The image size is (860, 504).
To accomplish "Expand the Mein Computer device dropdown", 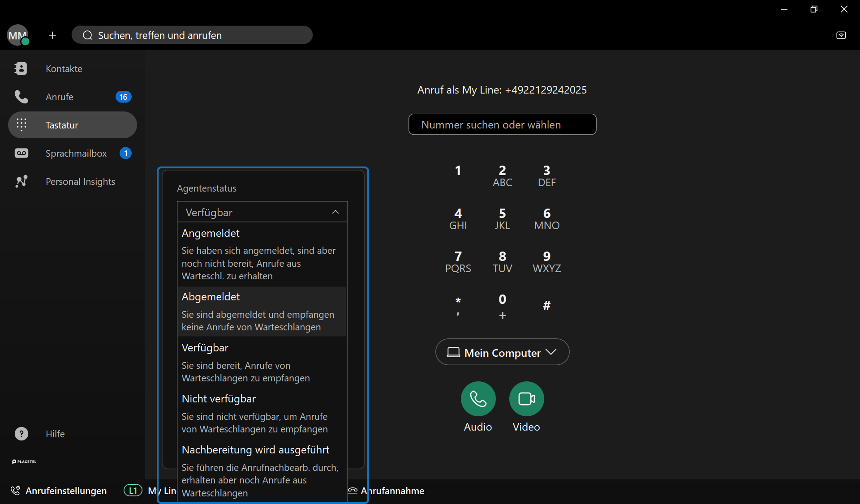I will pyautogui.click(x=502, y=352).
